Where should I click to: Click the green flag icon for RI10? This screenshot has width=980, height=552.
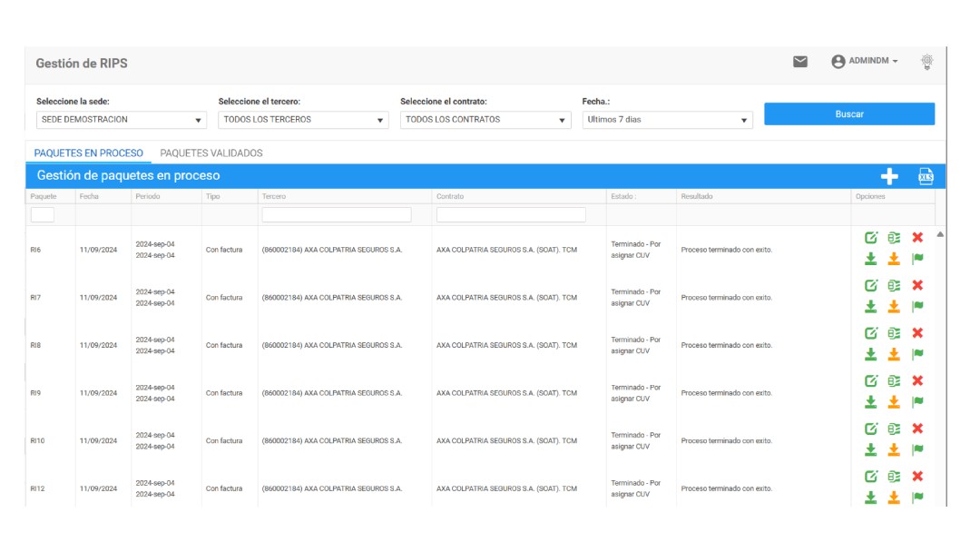[917, 449]
